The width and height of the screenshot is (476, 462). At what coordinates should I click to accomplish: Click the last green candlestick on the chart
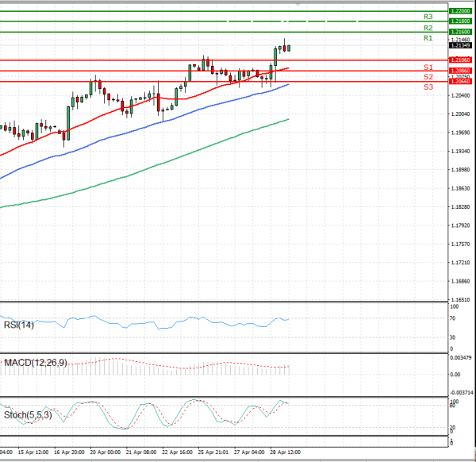coord(289,48)
